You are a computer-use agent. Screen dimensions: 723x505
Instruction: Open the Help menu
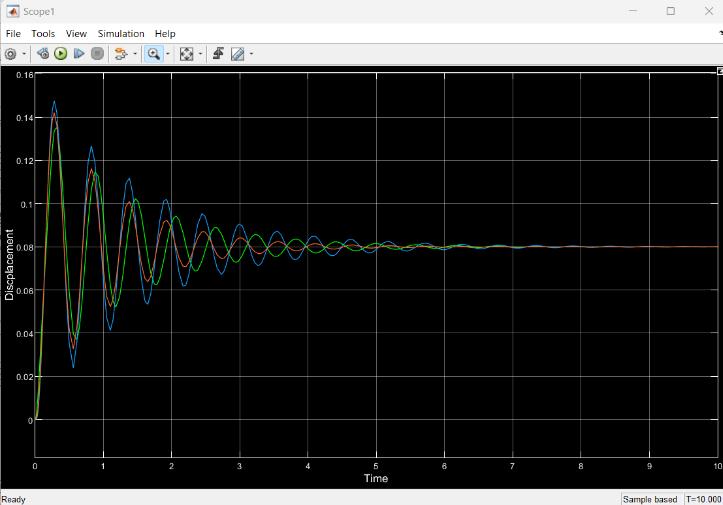click(165, 34)
